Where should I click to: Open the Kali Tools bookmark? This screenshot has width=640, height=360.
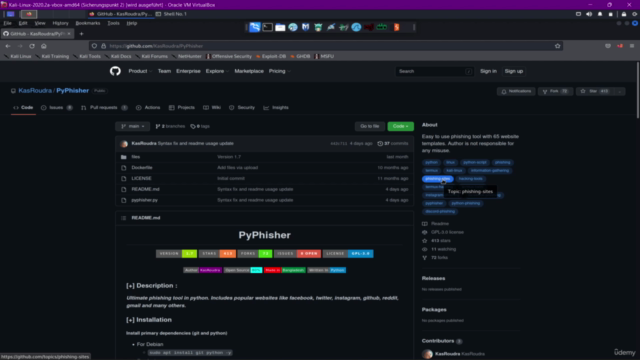pos(87,56)
